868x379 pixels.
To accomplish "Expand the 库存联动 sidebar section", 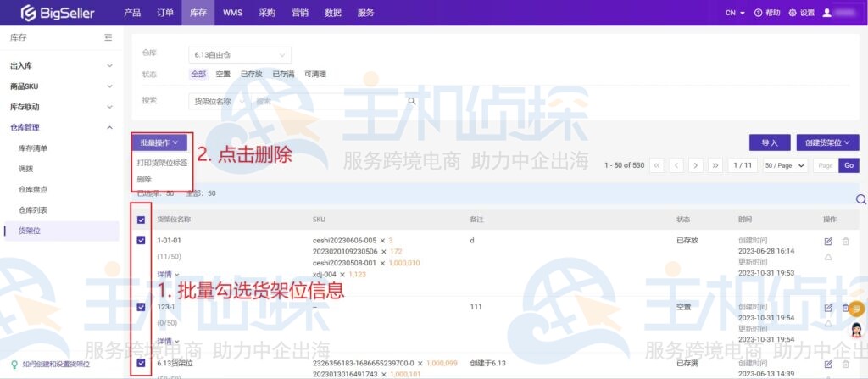I will click(61, 107).
